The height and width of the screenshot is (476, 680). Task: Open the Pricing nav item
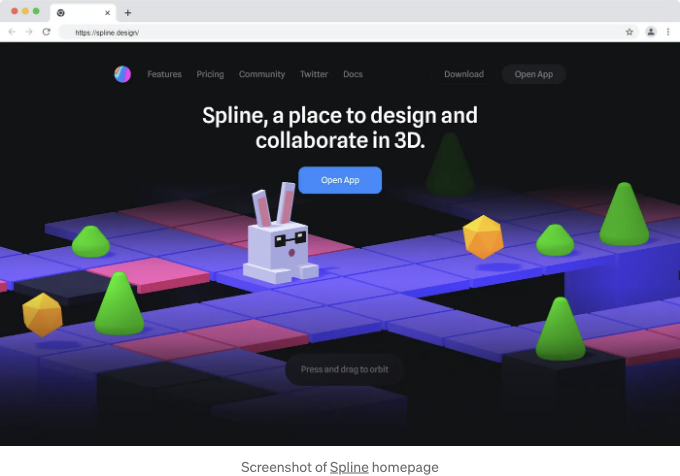tap(210, 74)
